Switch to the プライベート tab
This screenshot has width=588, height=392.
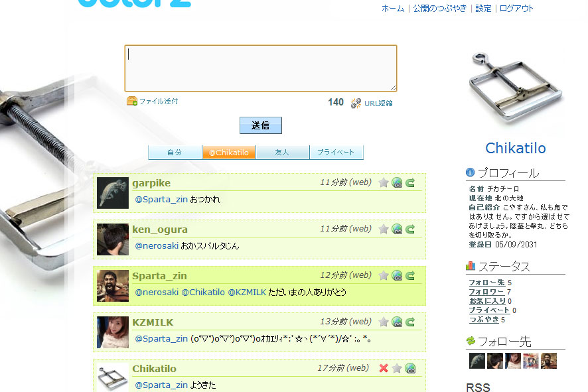pos(336,153)
